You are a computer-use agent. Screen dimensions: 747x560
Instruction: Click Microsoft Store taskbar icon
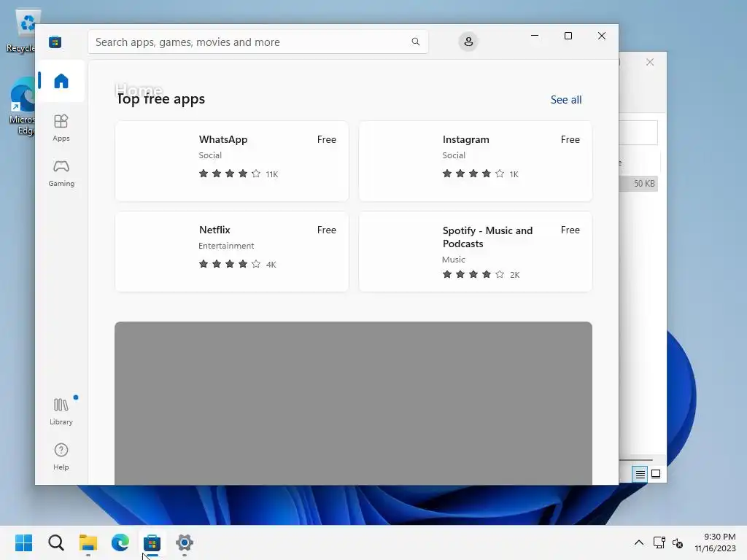[x=152, y=542]
